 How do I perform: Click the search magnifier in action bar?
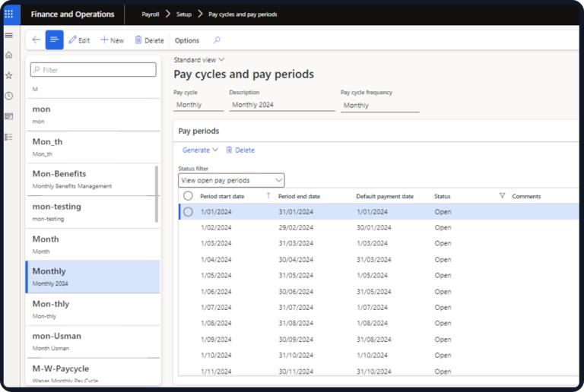click(217, 40)
